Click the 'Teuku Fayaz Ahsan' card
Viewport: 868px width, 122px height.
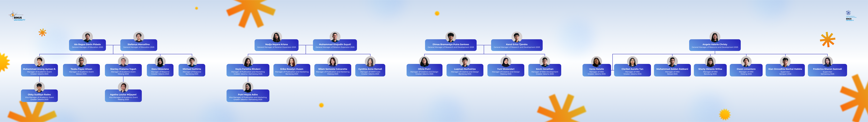tap(81, 70)
